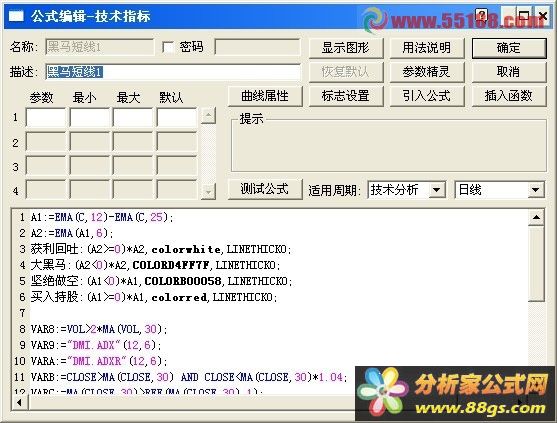Click code editor vertical scrollbar thumb
The width and height of the screenshot is (557, 423).
point(536,264)
